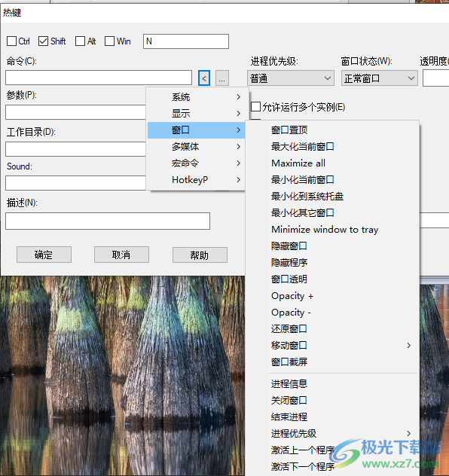Select 结束进程 command
The width and height of the screenshot is (449, 476).
[x=332, y=417]
